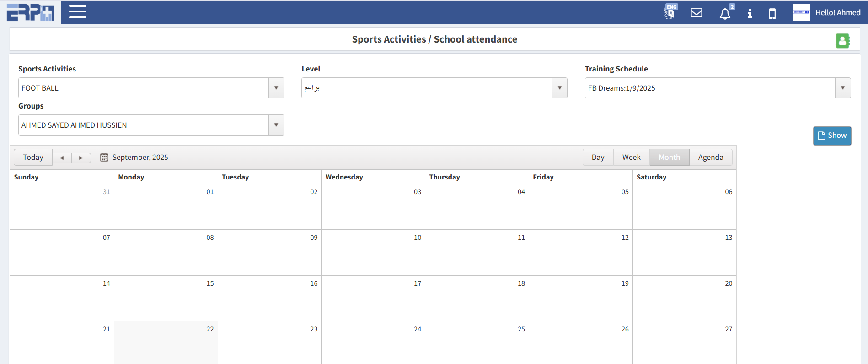This screenshot has height=364, width=868.
Task: Switch language with the ENG translate icon
Action: tap(669, 12)
